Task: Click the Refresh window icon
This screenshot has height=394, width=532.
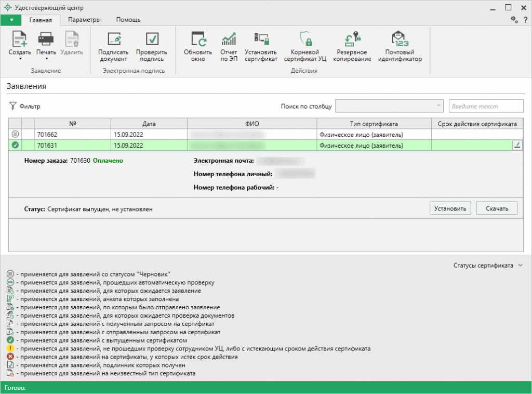Action: click(198, 40)
